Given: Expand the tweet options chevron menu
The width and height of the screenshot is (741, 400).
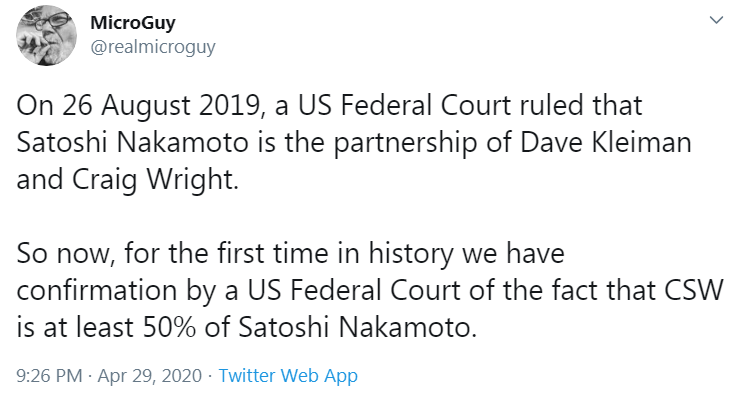Looking at the screenshot, I should pyautogui.click(x=716, y=20).
